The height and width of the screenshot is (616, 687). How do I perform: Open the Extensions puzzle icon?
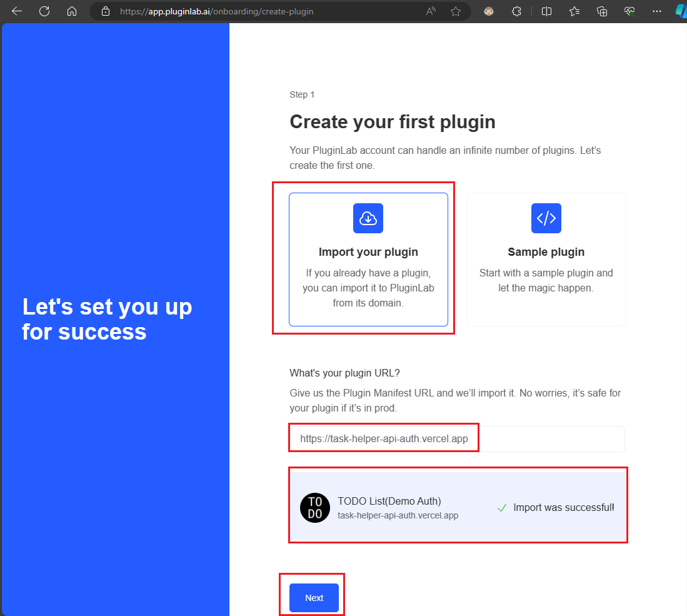pyautogui.click(x=516, y=11)
